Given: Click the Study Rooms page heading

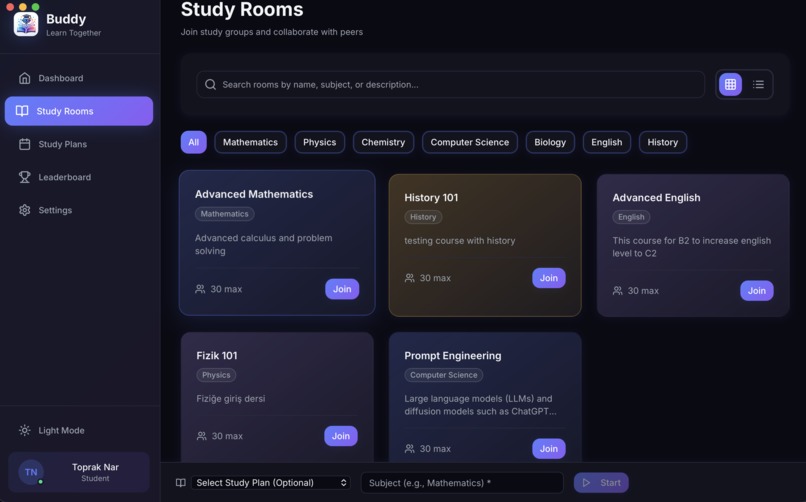Looking at the screenshot, I should pos(242,10).
